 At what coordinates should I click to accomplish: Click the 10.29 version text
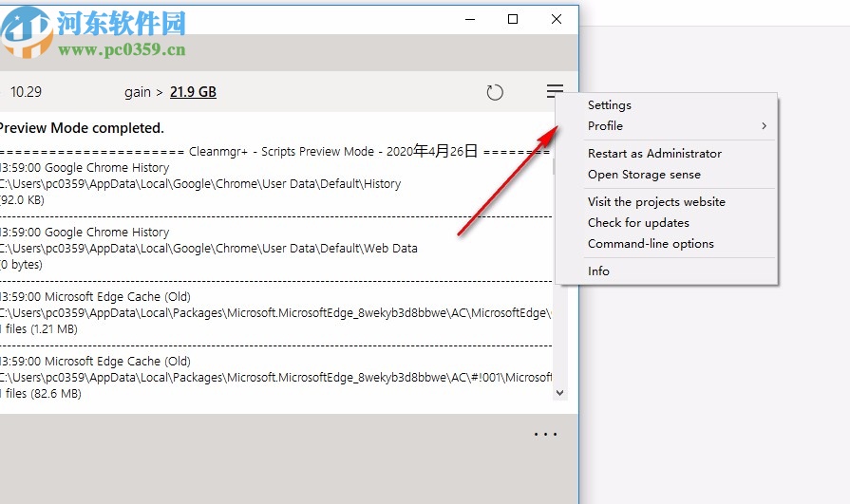(26, 92)
